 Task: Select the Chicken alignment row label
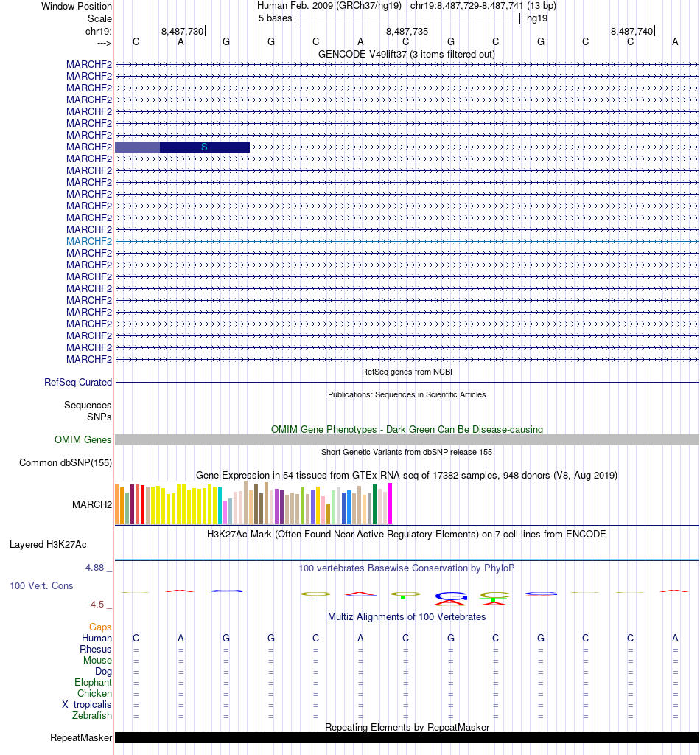(x=94, y=693)
